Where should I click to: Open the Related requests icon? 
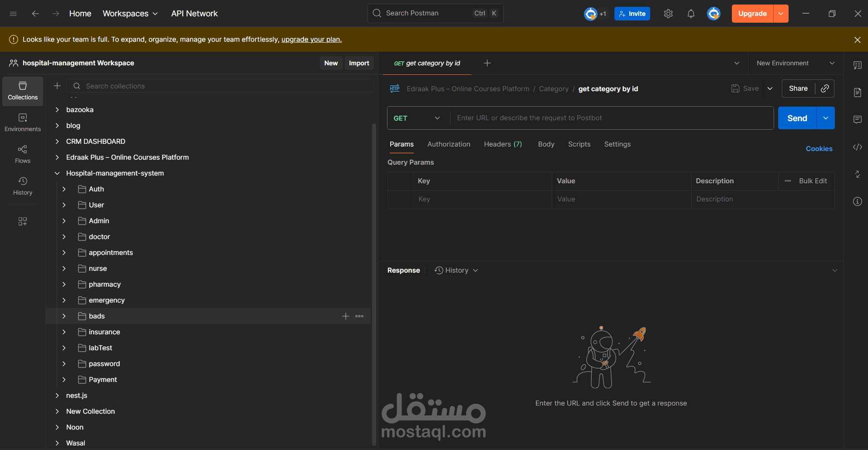click(857, 174)
